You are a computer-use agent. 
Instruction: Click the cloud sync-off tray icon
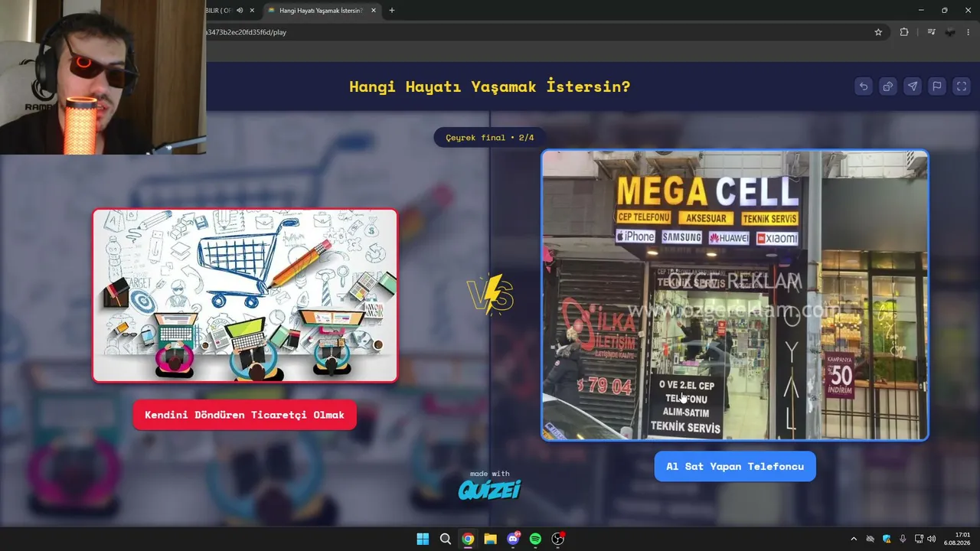click(x=871, y=539)
